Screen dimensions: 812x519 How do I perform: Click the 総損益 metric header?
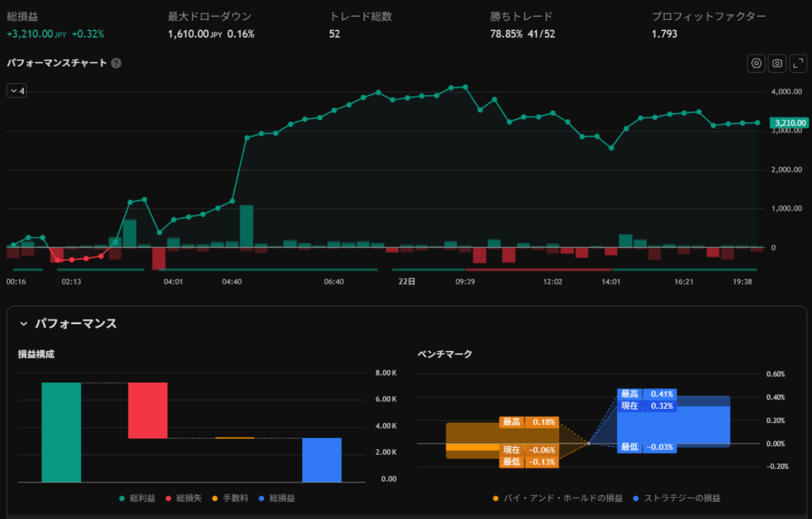21,16
